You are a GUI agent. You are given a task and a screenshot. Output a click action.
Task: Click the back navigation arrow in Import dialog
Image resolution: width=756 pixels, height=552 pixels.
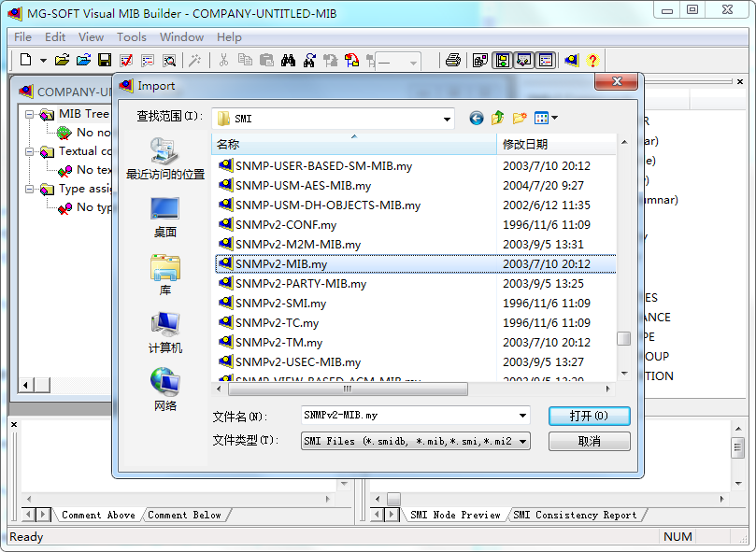pyautogui.click(x=476, y=118)
